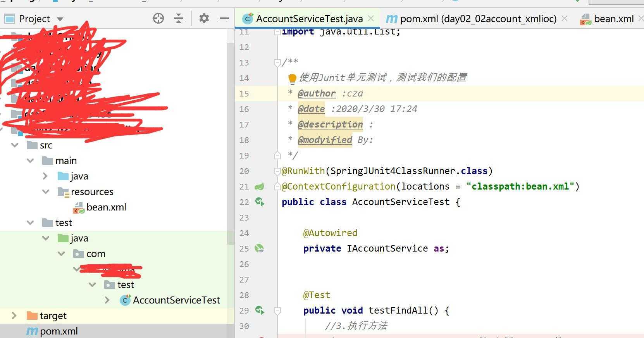Click the run test class gutter icon line 22

tap(260, 202)
